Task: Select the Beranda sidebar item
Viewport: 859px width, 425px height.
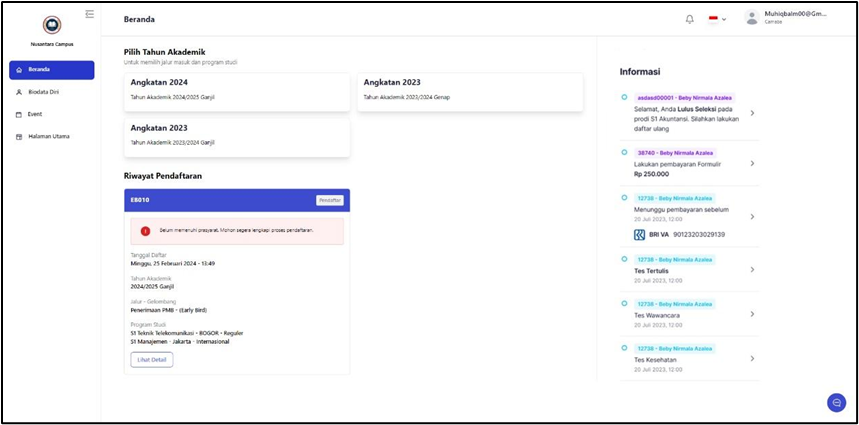Action: (51, 70)
